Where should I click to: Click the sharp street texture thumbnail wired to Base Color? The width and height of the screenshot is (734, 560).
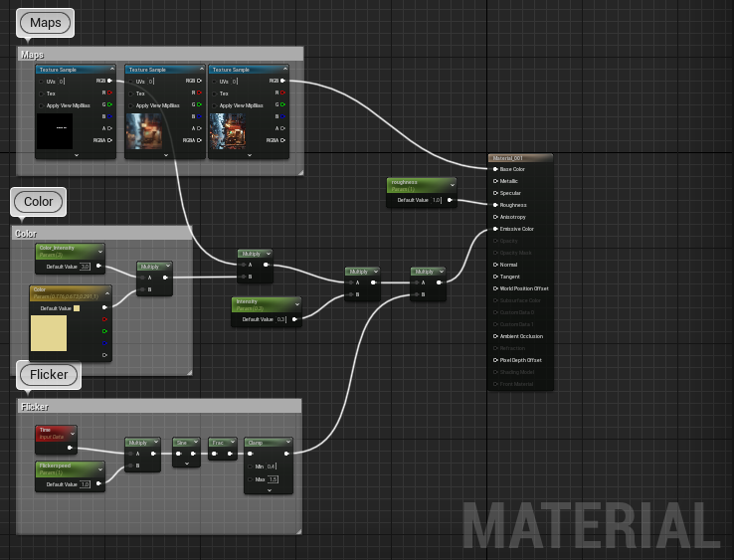click(228, 131)
